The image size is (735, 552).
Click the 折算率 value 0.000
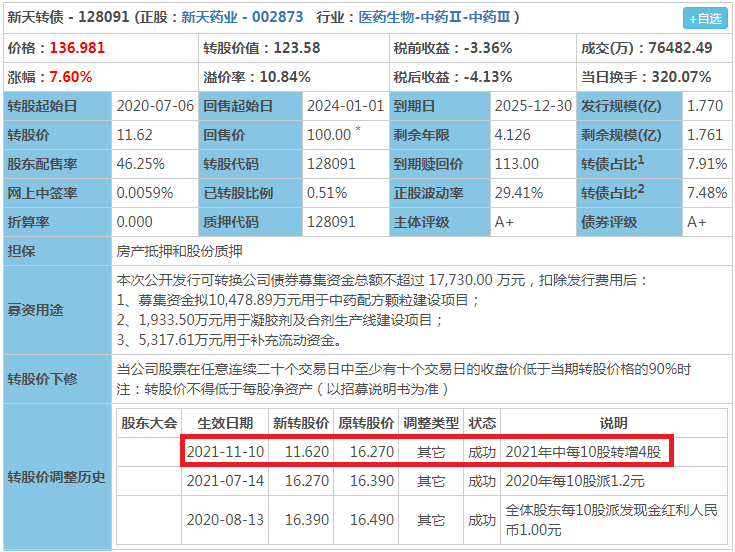(x=135, y=222)
